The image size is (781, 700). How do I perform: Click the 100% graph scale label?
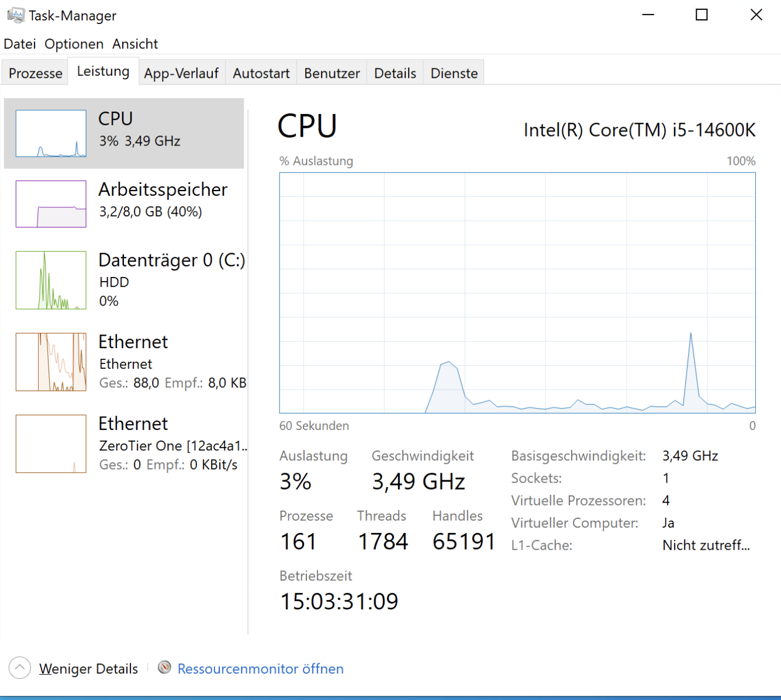tap(741, 161)
